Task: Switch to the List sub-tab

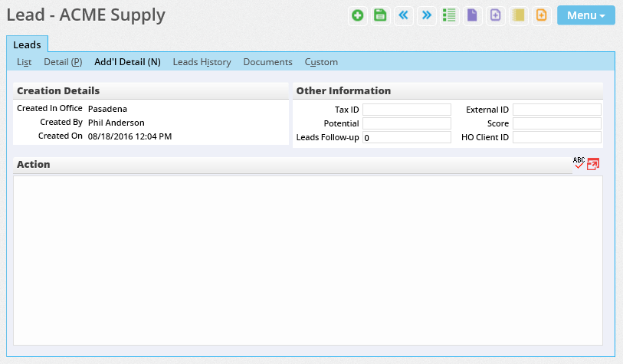Action: [25, 62]
